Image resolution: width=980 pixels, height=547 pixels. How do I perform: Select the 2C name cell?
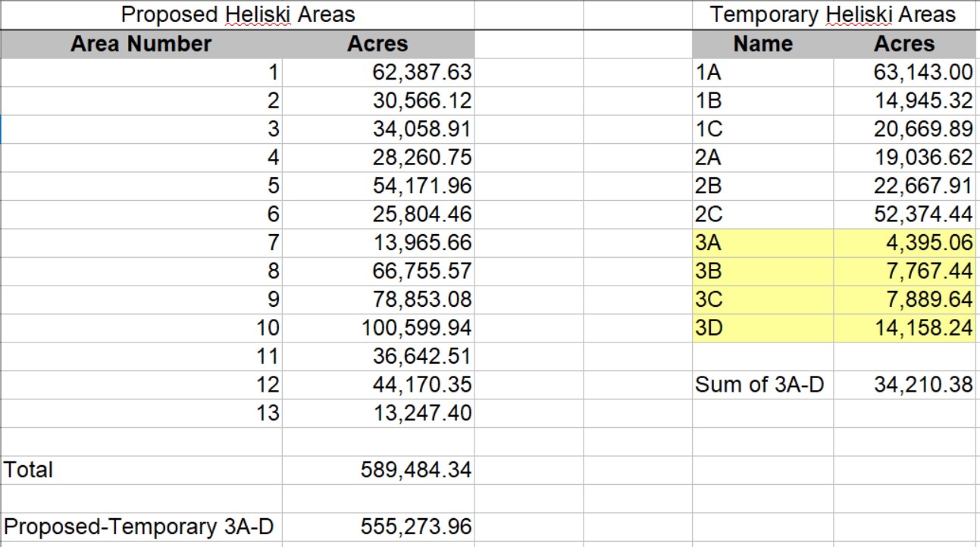pos(762,214)
